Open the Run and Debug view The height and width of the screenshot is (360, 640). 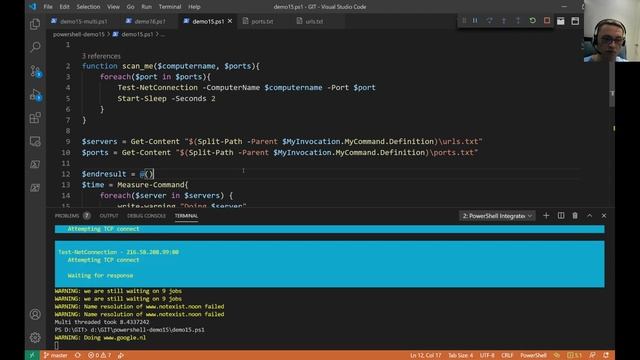click(35, 95)
